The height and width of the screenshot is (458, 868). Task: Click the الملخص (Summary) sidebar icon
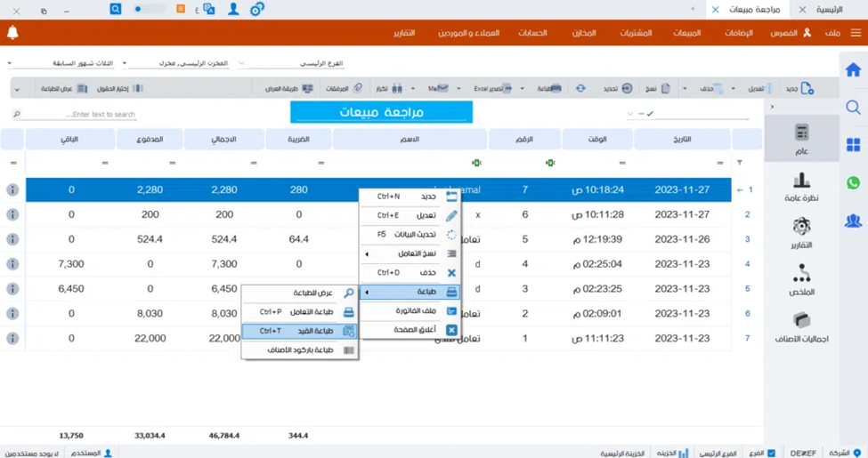click(801, 280)
